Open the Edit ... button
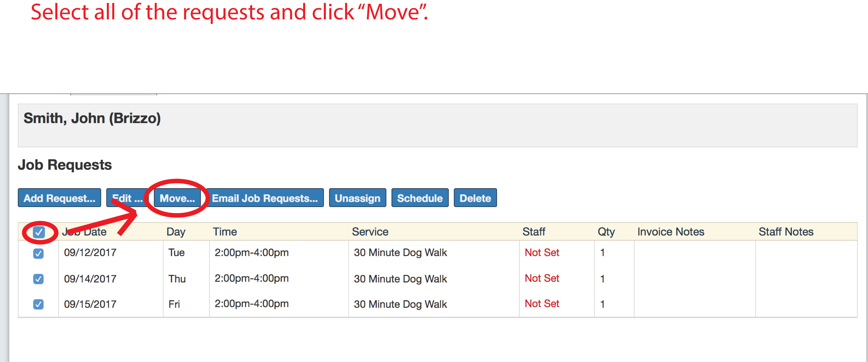The height and width of the screenshot is (362, 868). pyautogui.click(x=127, y=198)
